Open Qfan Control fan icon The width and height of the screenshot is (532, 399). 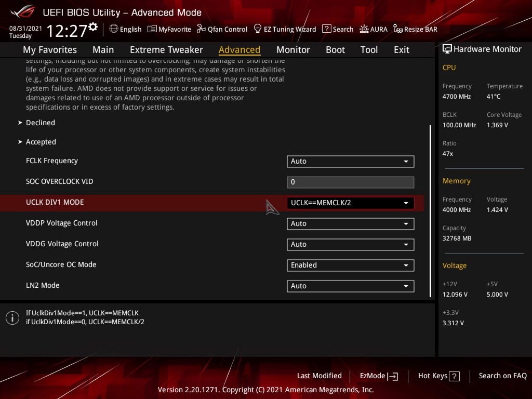click(201, 29)
